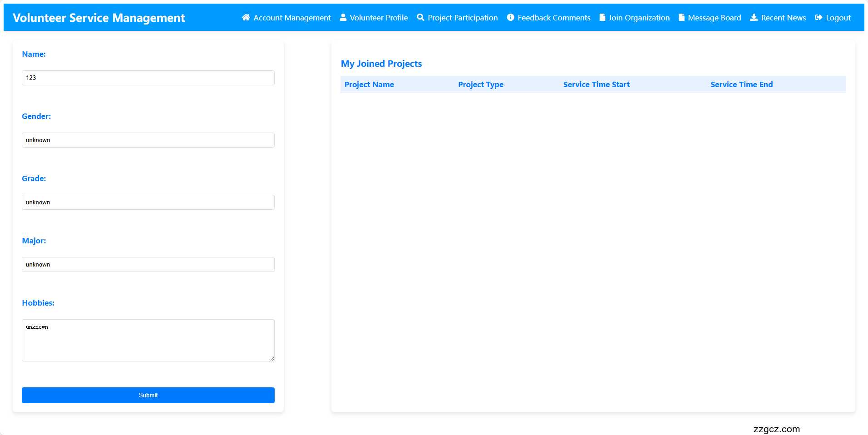
Task: Click the download icon beside Recent News
Action: (x=754, y=18)
